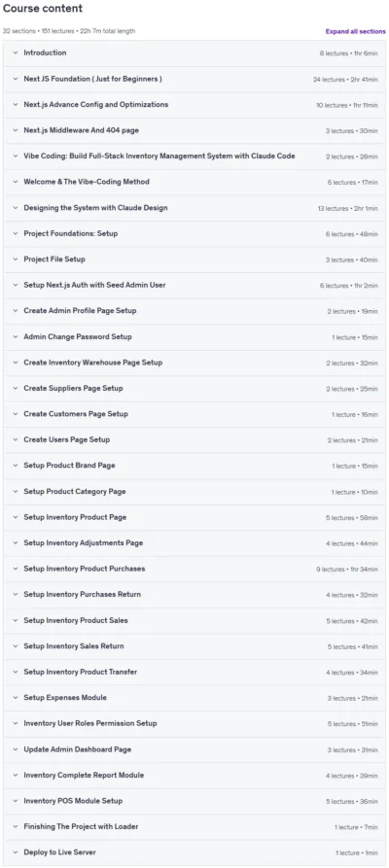Screen dimensions: 389x868
Task: Expand chevron beside Welcome & The Vibe-Coding Method
Action: point(16,182)
